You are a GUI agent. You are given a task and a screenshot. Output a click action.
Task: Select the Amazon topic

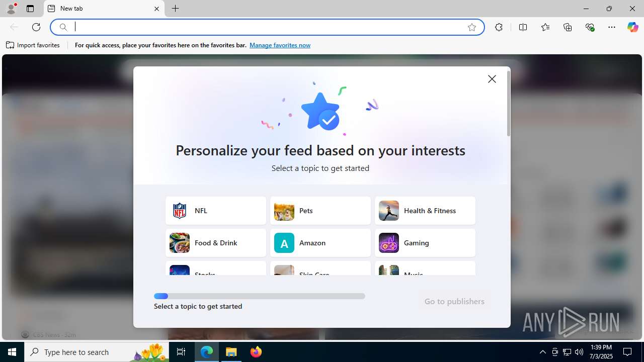[320, 243]
